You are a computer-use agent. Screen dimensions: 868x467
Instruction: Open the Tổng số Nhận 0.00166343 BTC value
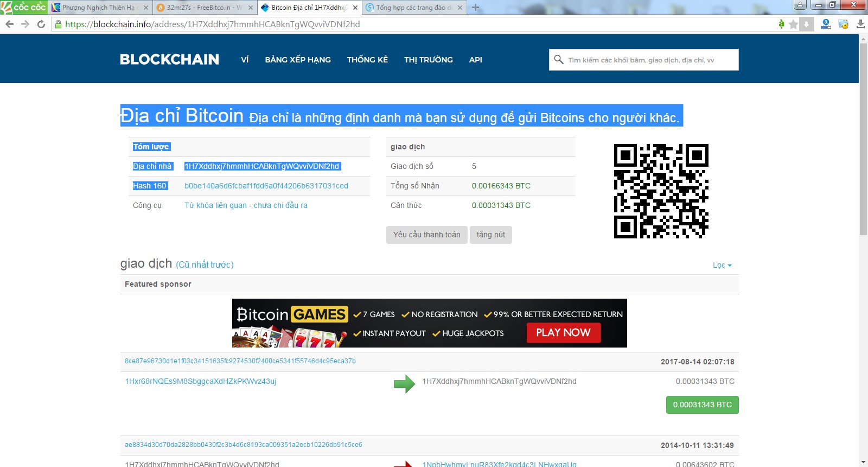tap(501, 186)
